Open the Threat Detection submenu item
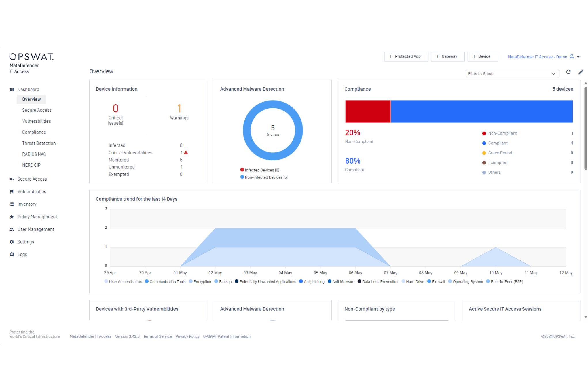The height and width of the screenshot is (392, 588). (x=39, y=143)
